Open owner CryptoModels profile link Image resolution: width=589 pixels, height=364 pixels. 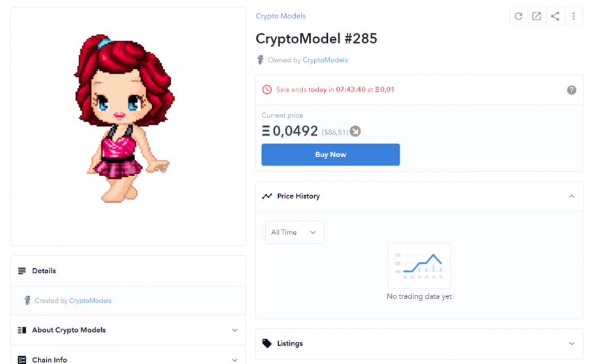325,60
